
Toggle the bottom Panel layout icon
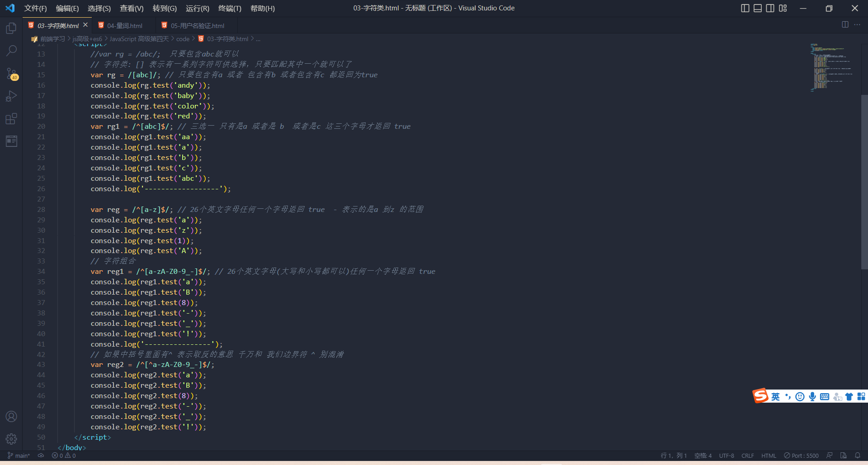coord(758,8)
